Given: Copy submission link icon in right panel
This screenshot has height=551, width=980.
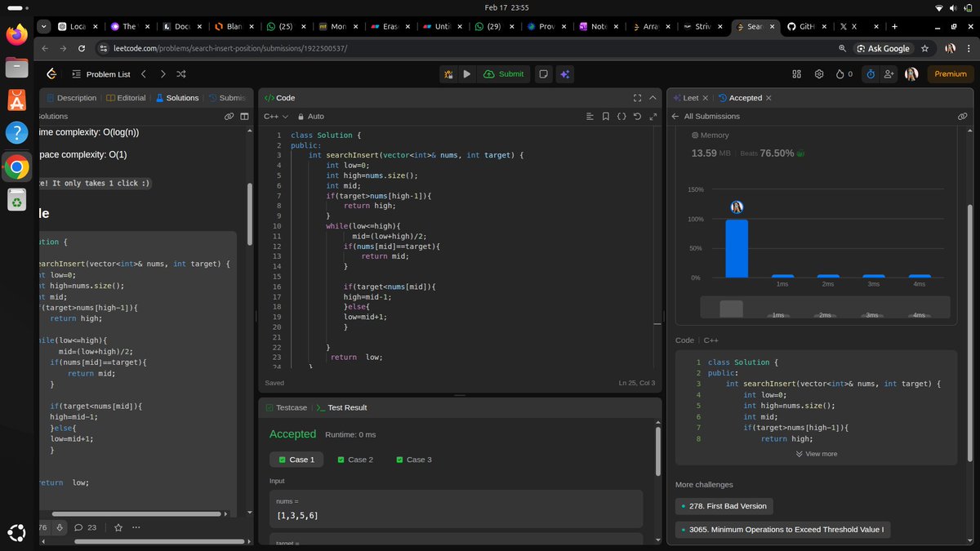Looking at the screenshot, I should (963, 116).
